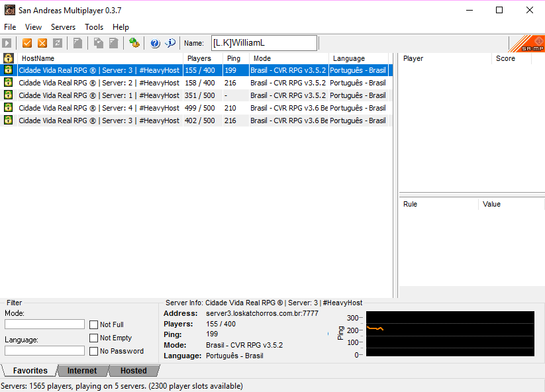Screen dimensions: 545x392
Task: Click the orange X Delete Server icon
Action: (42, 43)
